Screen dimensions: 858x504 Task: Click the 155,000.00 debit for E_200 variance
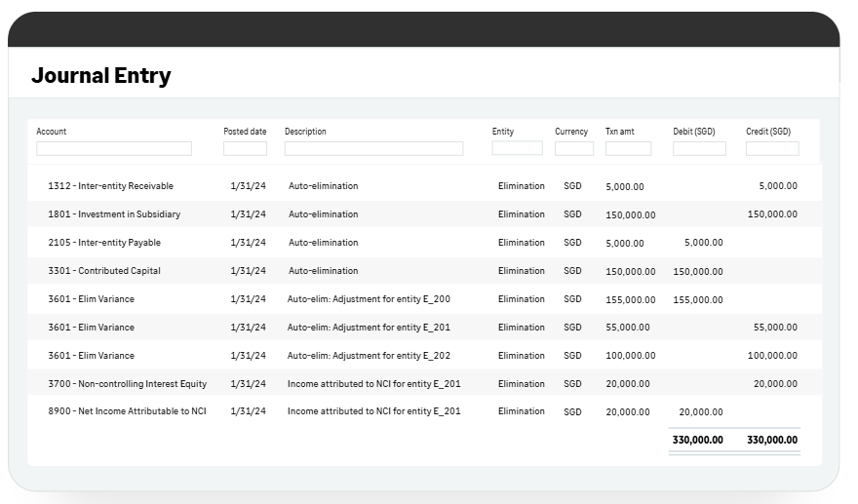point(698,300)
